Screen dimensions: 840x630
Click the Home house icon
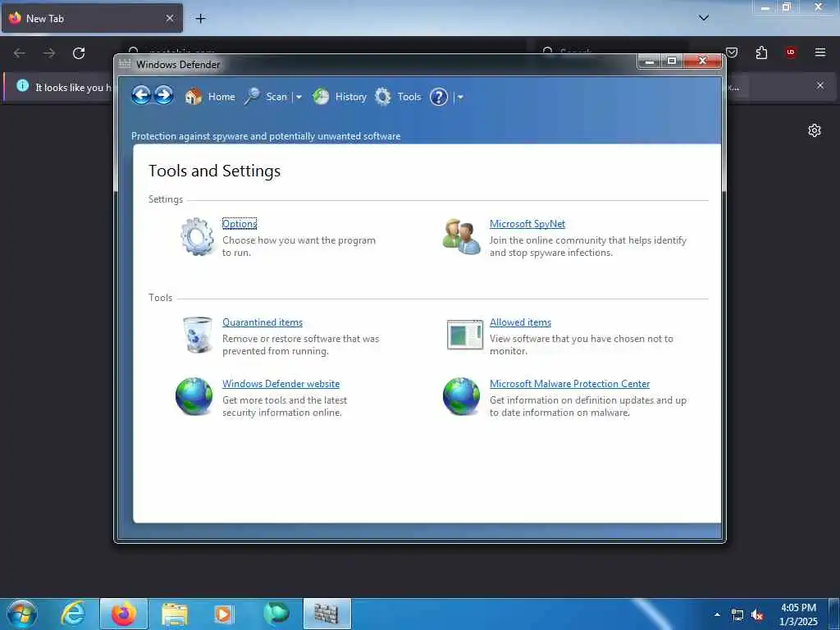(194, 97)
